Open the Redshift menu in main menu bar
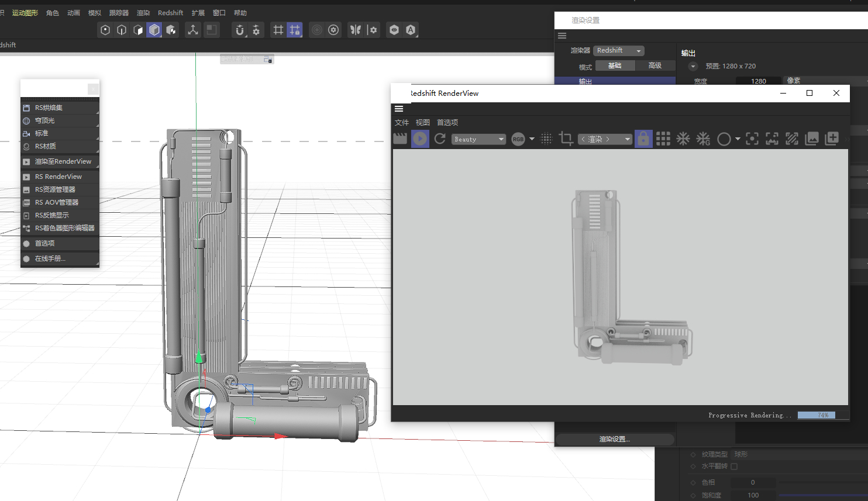868x501 pixels. point(170,13)
